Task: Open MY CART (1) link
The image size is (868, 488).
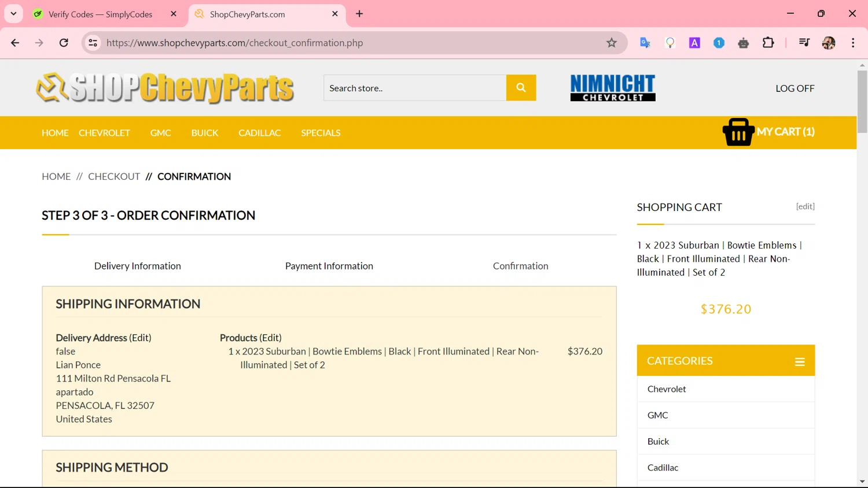Action: 786,132
